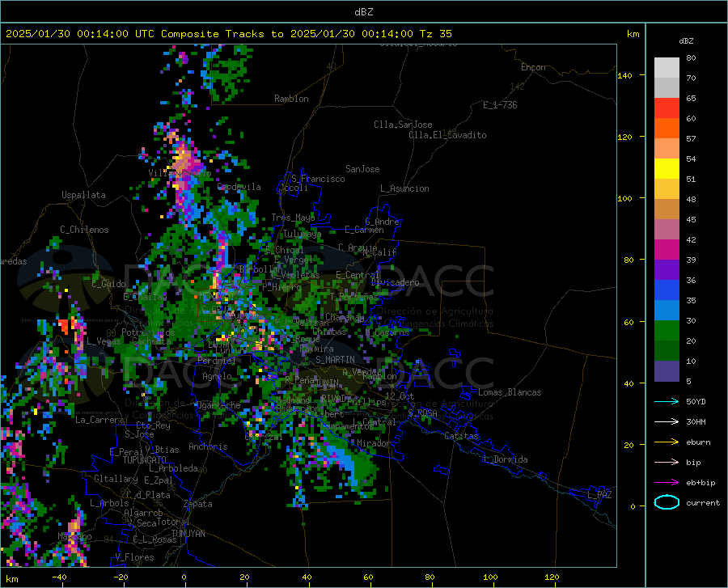Click the Zapata map label
Viewport: 728px width, 588px height.
tap(197, 504)
